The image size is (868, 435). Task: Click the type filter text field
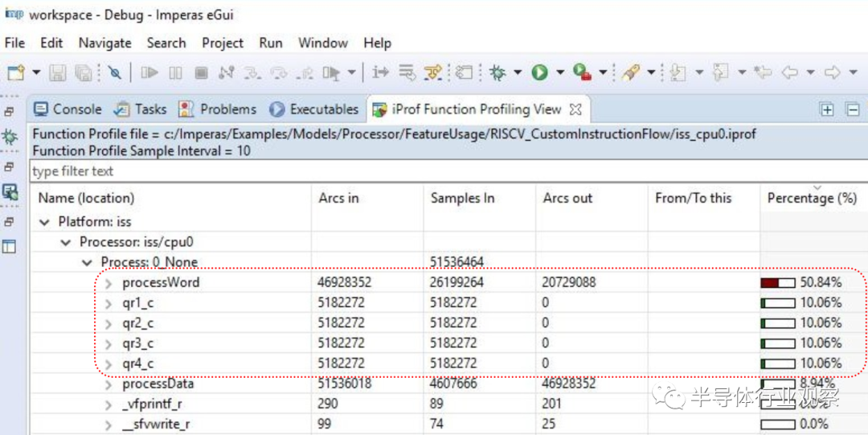coord(449,172)
